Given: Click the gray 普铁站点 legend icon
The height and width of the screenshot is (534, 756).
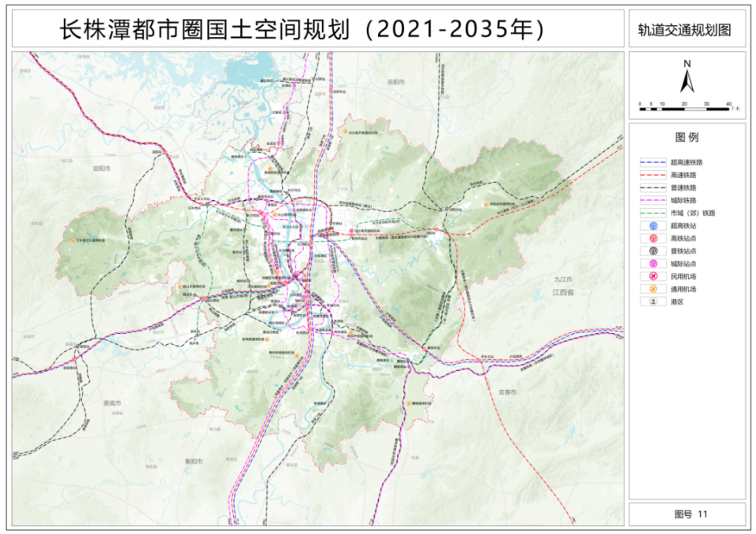Looking at the screenshot, I should (x=654, y=250).
